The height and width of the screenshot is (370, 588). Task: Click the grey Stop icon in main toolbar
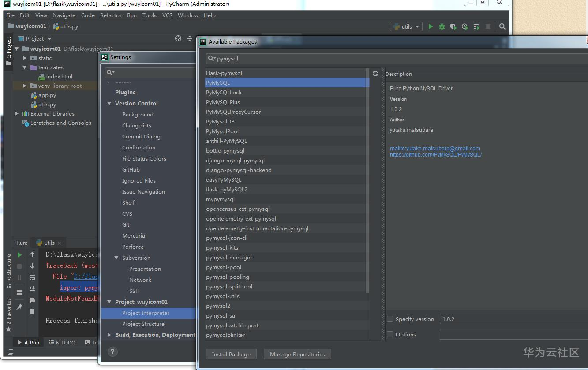[488, 26]
